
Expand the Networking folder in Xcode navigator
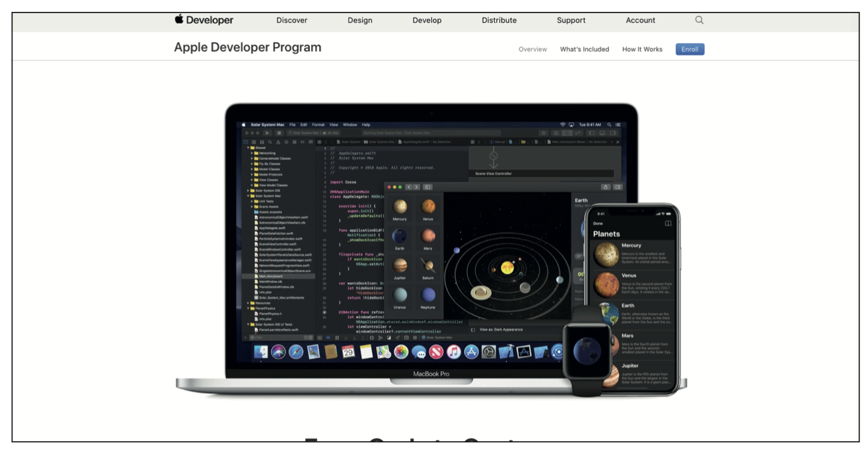252,153
